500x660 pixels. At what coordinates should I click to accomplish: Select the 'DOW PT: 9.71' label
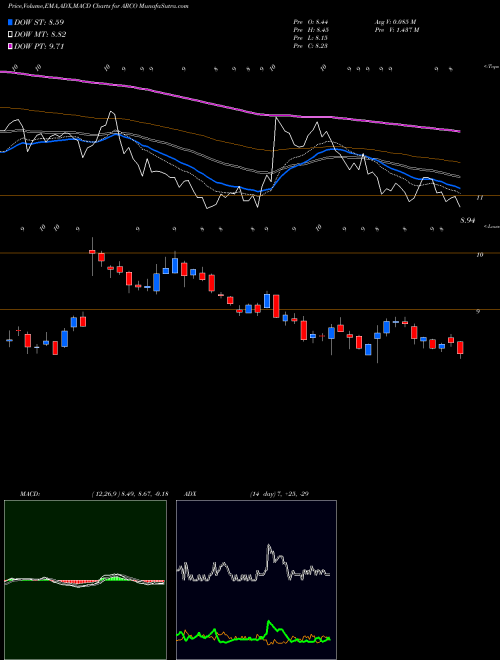(x=39, y=46)
